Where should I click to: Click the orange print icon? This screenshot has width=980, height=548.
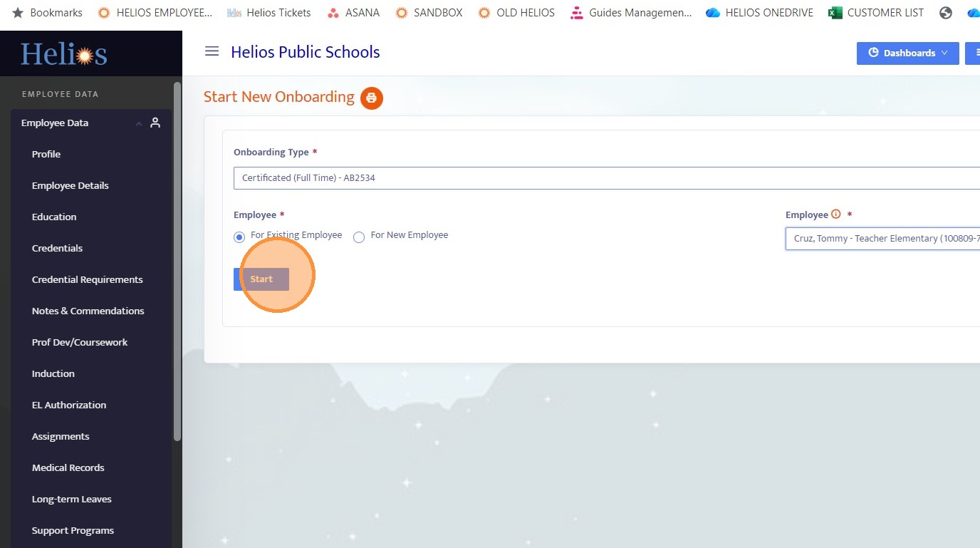pyautogui.click(x=372, y=98)
